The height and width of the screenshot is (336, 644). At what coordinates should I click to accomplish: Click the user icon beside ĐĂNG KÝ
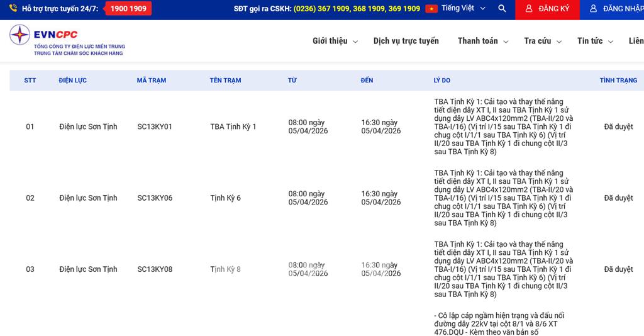529,9
